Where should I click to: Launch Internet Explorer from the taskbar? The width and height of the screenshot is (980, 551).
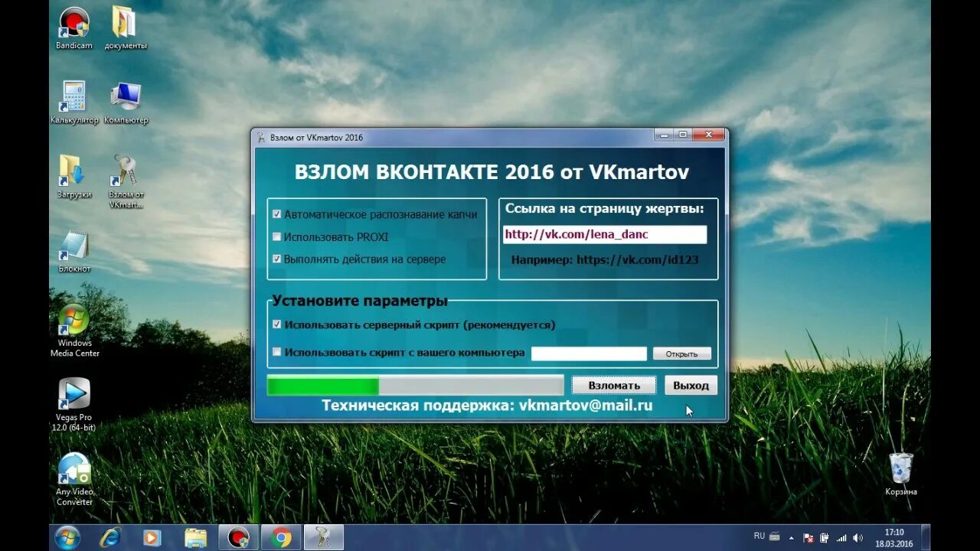click(110, 537)
